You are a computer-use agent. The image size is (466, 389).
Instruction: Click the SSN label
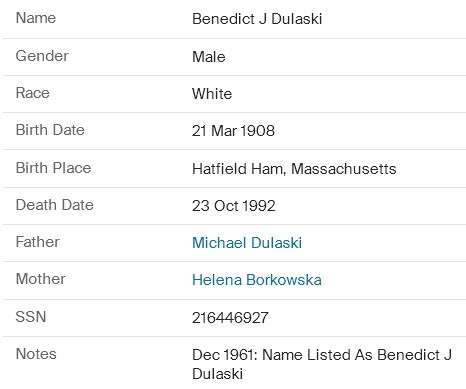(31, 317)
